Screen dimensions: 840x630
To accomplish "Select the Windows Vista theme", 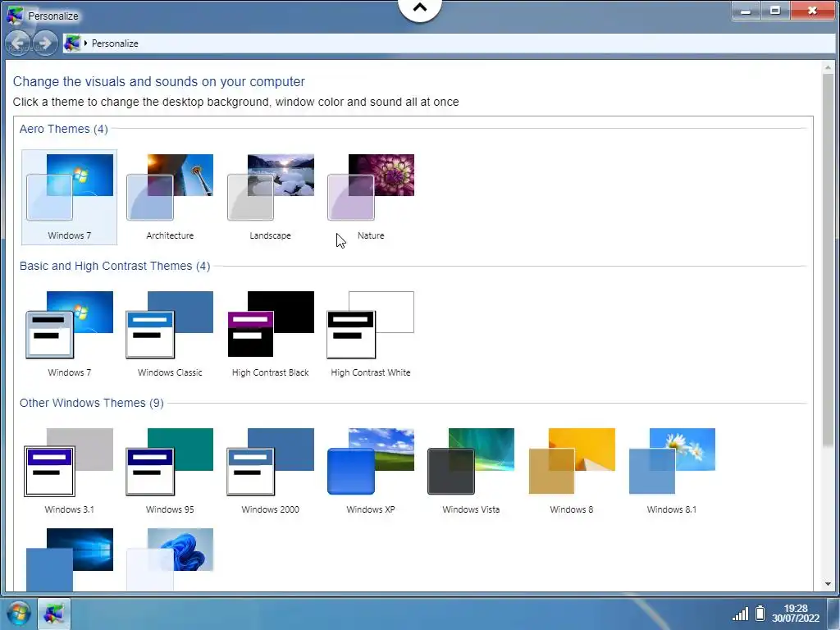I will coord(471,472).
